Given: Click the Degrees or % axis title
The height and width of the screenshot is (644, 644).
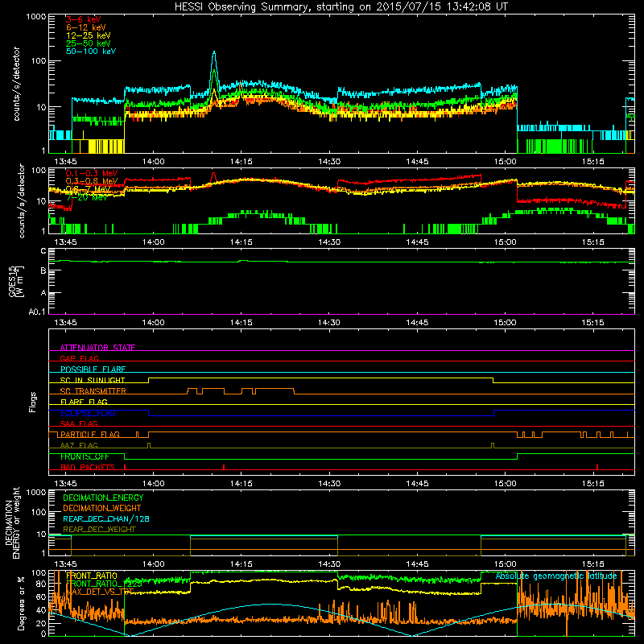Looking at the screenshot, I should (21, 603).
